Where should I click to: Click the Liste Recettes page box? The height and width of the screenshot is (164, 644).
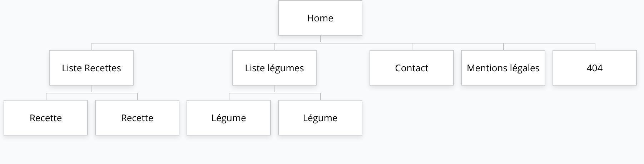pyautogui.click(x=91, y=68)
